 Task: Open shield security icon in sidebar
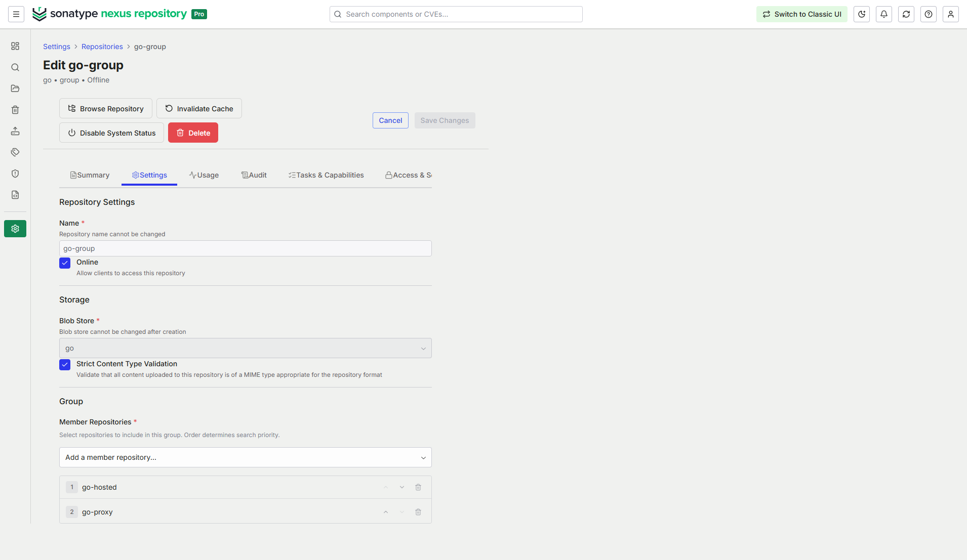point(15,174)
